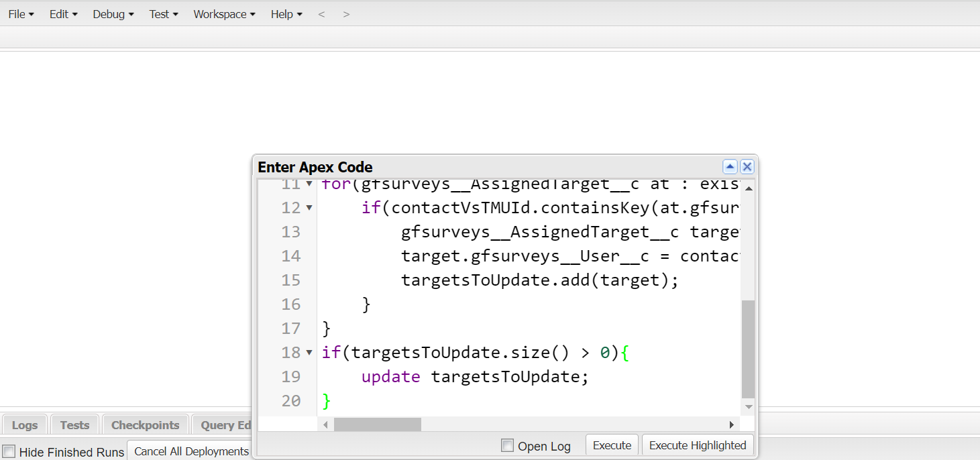Collapse the Enter Apex Code dialog
The image size is (980, 460).
point(730,167)
